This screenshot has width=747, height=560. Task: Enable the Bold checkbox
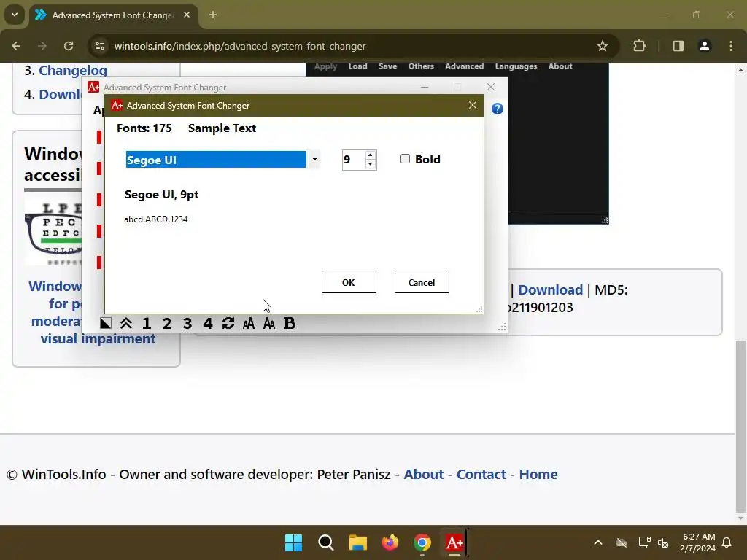coord(405,159)
